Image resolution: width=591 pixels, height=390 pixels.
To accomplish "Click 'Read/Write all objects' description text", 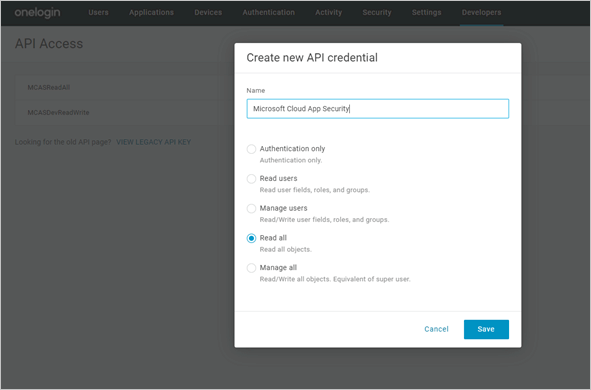I will pyautogui.click(x=335, y=279).
